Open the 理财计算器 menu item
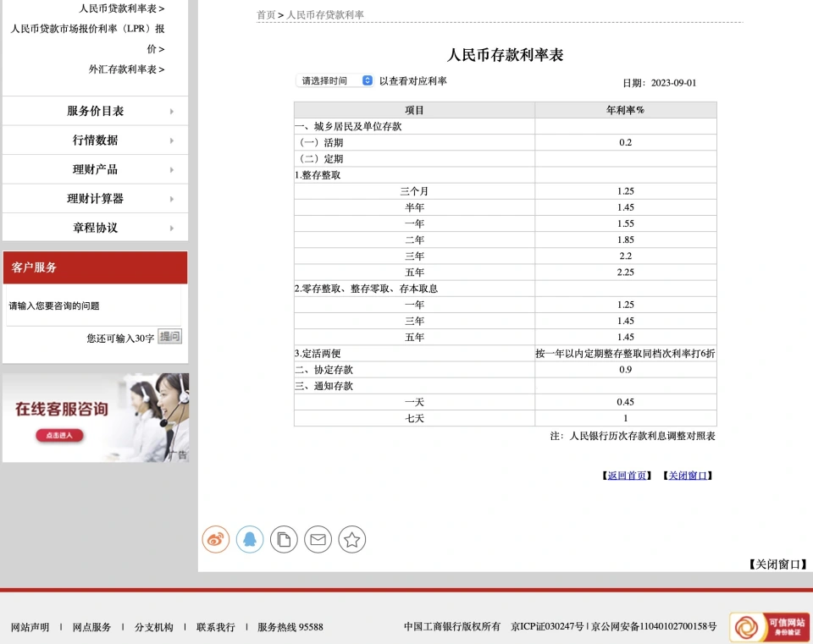 (x=96, y=199)
